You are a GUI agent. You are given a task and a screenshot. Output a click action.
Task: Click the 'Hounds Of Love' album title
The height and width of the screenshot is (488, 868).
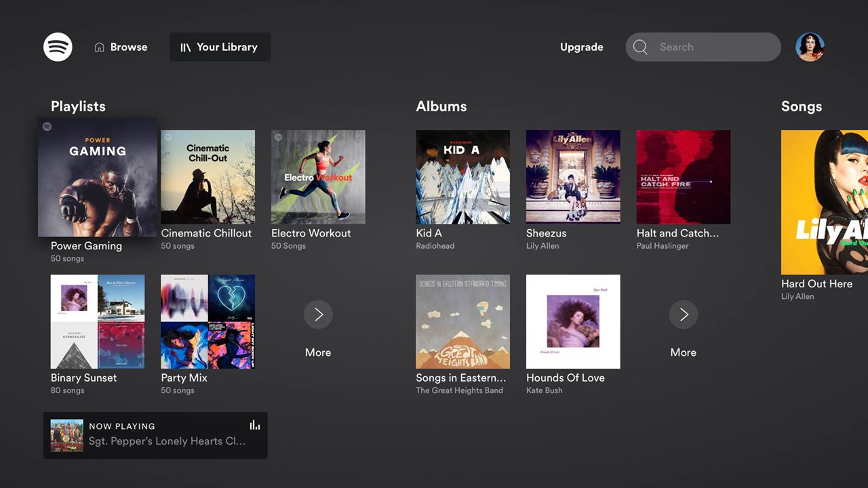tap(566, 378)
